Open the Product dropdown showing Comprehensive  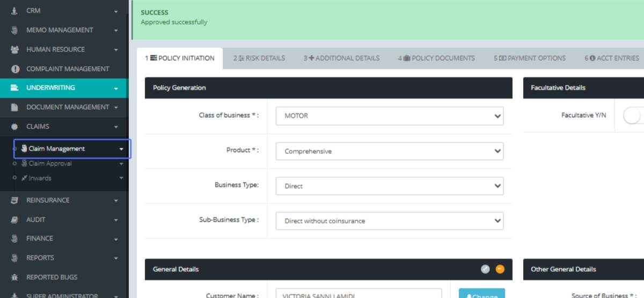coord(389,151)
